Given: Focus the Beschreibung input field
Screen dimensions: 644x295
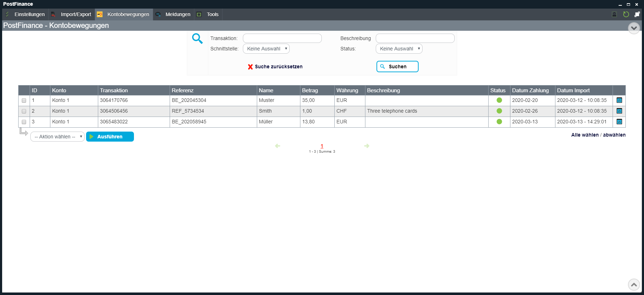Looking at the screenshot, I should click(415, 38).
